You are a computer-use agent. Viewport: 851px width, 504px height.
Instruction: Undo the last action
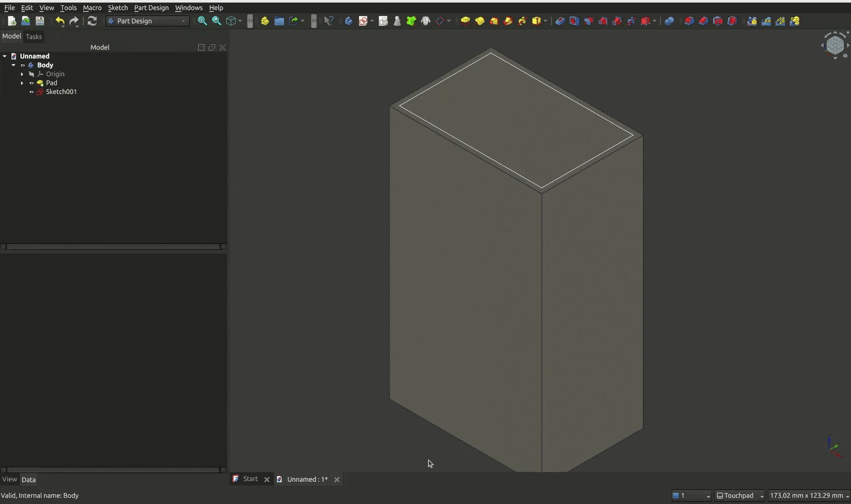(60, 21)
